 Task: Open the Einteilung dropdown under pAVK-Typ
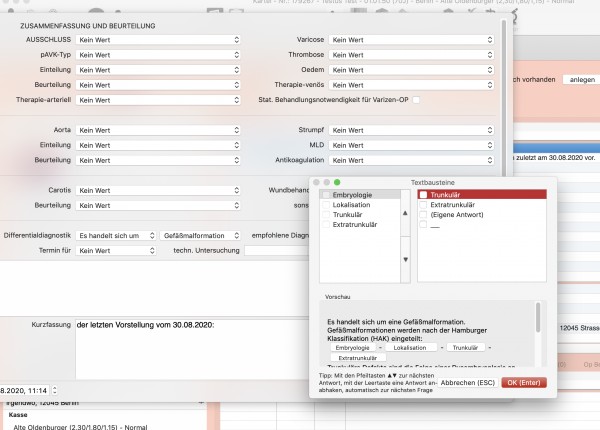pyautogui.click(x=158, y=70)
